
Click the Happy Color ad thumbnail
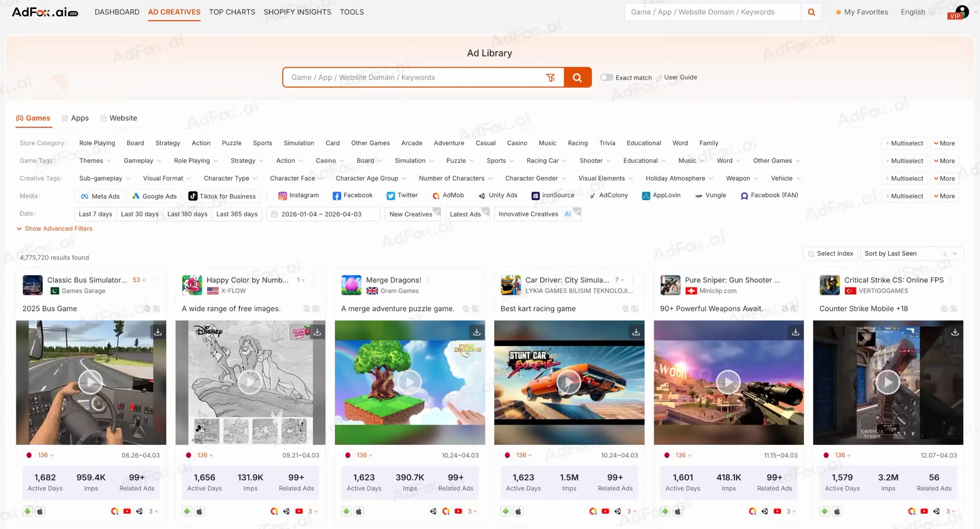[x=250, y=382]
